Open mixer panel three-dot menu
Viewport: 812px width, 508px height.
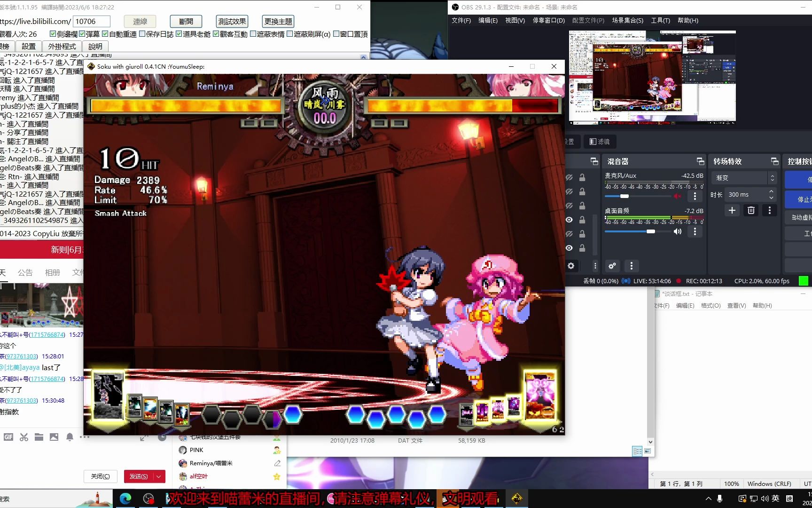point(631,266)
